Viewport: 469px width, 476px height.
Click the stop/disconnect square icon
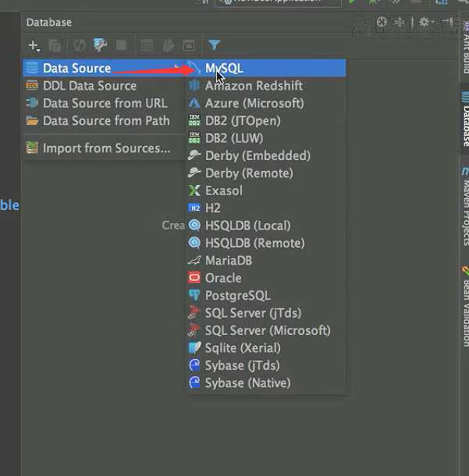click(x=121, y=45)
